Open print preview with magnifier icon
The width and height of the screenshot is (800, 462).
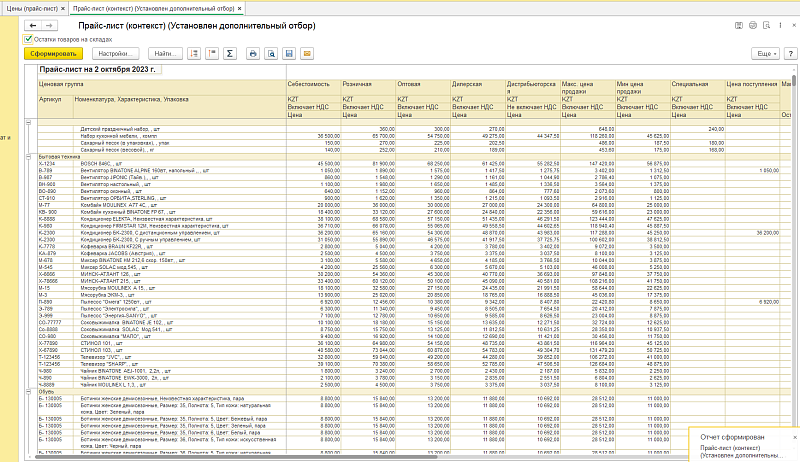pos(271,52)
